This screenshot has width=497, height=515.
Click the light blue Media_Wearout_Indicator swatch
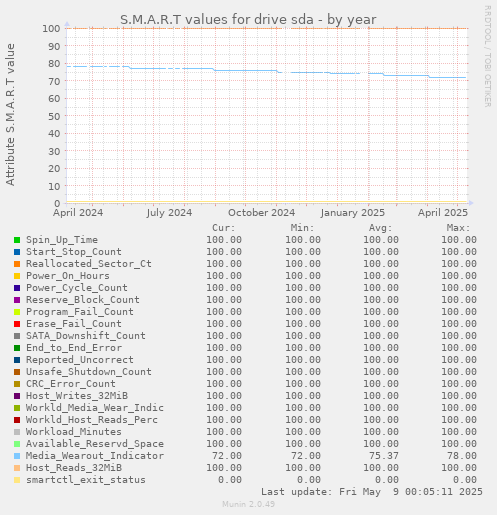pos(17,456)
